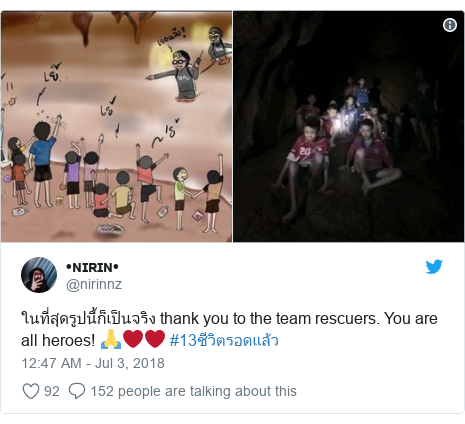Like the tweet with the heart icon

[x=31, y=391]
